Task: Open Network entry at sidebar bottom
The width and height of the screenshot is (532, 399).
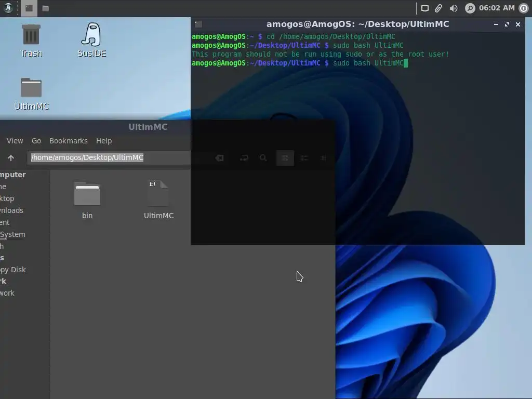Action: [x=7, y=293]
